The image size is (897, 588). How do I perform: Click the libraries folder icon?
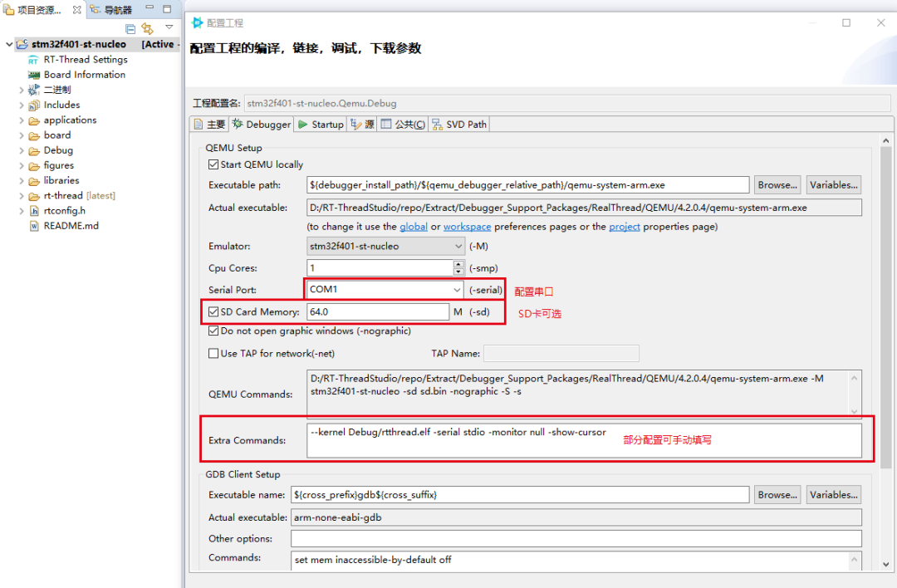click(34, 181)
